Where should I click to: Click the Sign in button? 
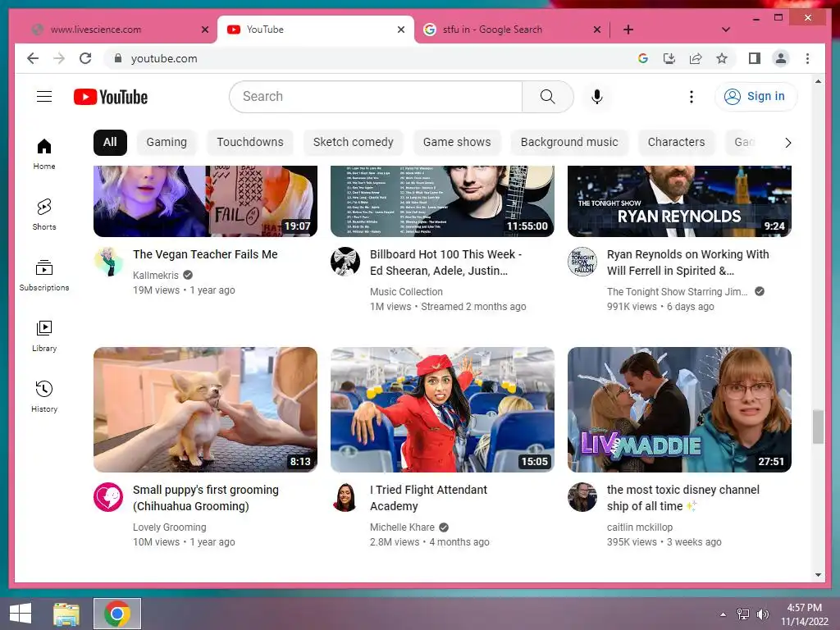(756, 97)
